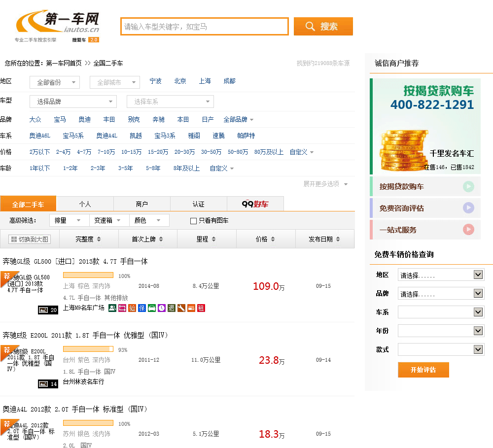Image resolution: width=493 pixels, height=448 pixels.
Task: Click the green car service icon
Action: click(151, 308)
